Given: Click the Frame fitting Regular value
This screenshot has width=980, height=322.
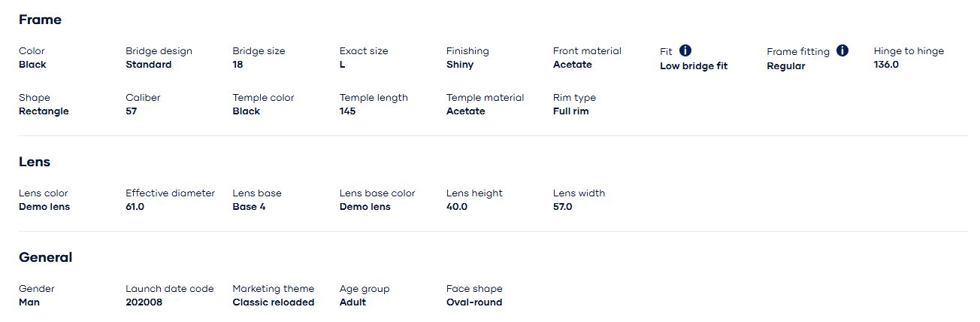Looking at the screenshot, I should (x=785, y=66).
